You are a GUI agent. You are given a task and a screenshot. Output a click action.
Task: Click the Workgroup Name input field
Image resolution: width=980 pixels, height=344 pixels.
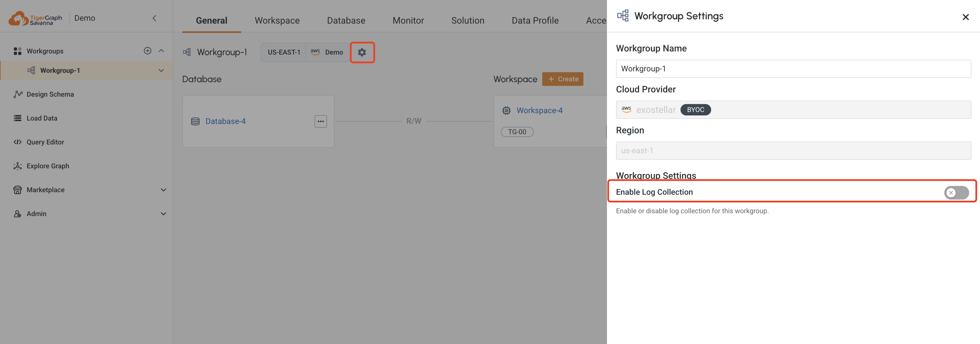click(793, 69)
